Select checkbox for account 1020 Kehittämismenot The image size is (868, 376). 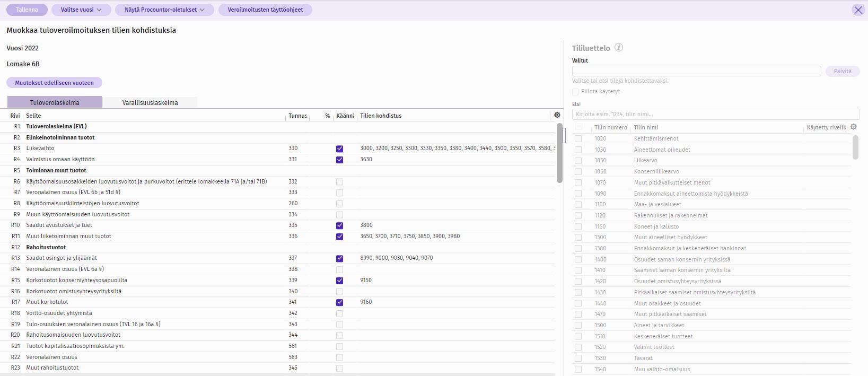(x=578, y=138)
